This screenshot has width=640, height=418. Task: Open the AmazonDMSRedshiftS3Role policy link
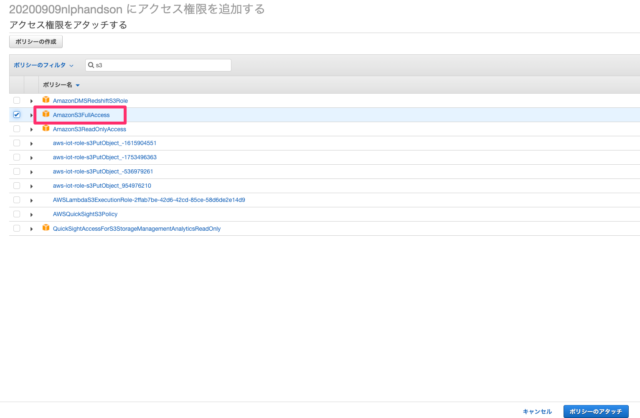pos(90,101)
